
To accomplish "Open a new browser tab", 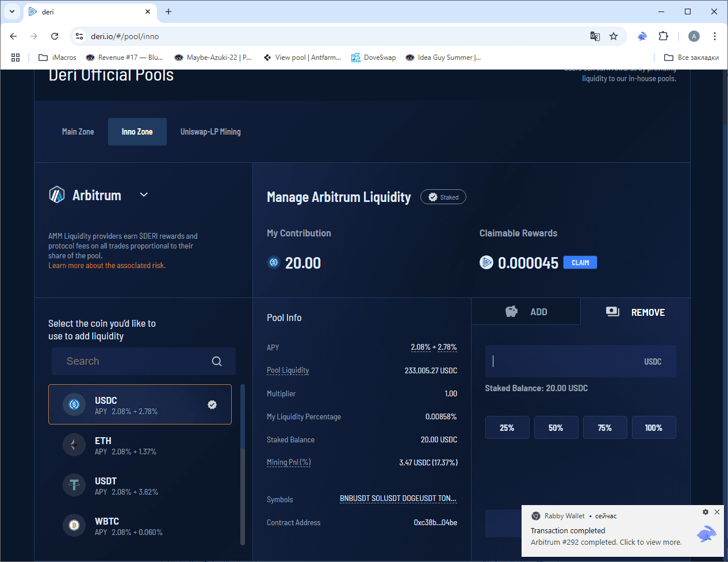I will point(168,12).
